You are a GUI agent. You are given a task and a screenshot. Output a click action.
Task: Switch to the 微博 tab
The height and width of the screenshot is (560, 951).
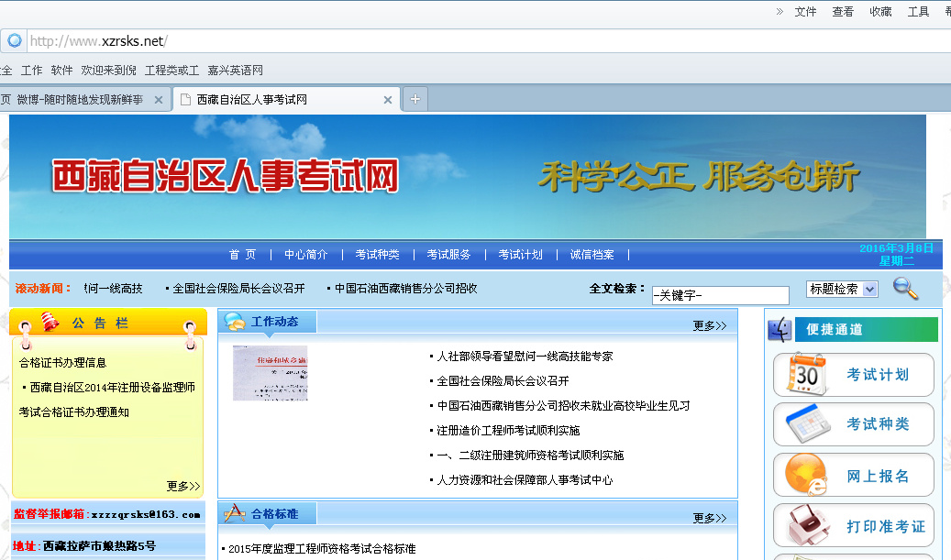pos(80,99)
